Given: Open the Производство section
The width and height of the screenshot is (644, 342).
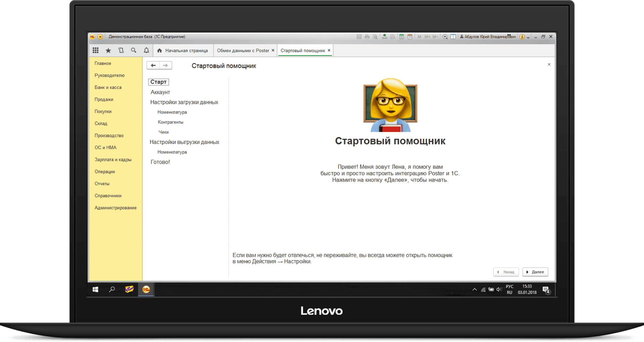Looking at the screenshot, I should pyautogui.click(x=109, y=136).
